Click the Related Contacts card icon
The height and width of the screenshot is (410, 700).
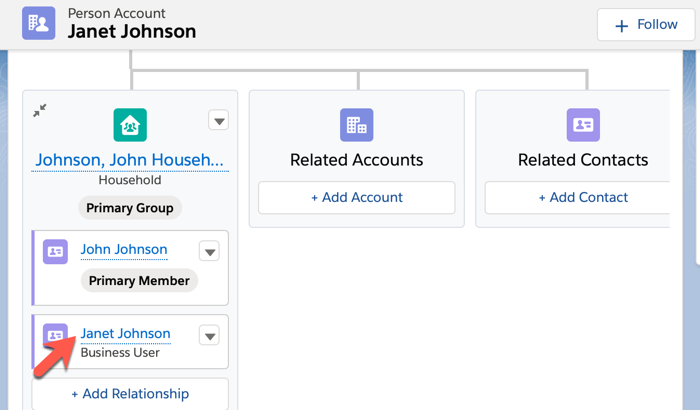[x=583, y=125]
